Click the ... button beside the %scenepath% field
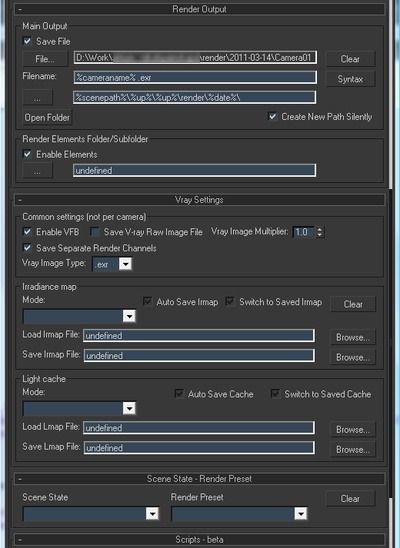This screenshot has width=400, height=548. tap(38, 98)
